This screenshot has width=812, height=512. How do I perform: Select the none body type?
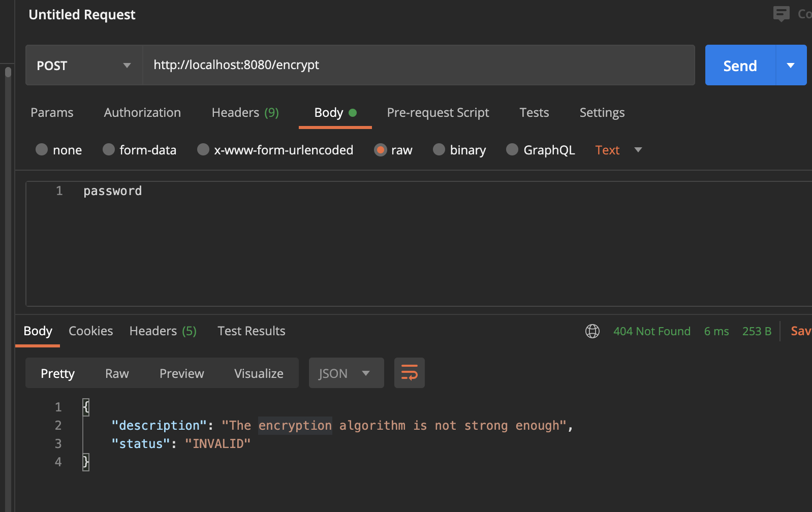click(42, 150)
